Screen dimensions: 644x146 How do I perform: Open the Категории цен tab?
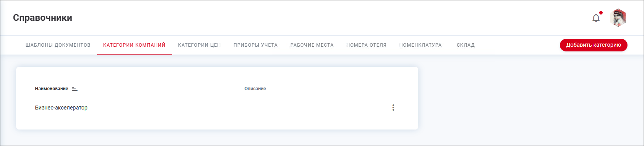(x=199, y=45)
